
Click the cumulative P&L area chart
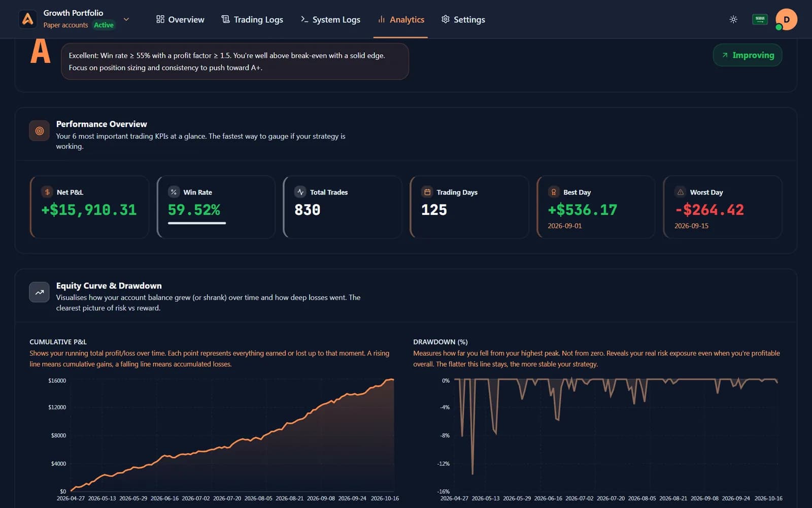point(232,435)
